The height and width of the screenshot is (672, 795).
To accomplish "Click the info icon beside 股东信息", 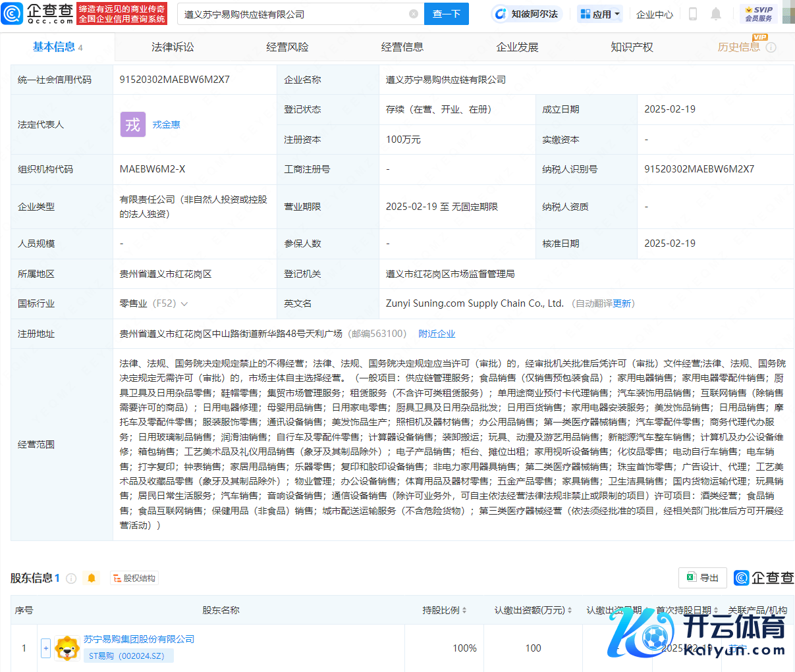I will (x=71, y=579).
